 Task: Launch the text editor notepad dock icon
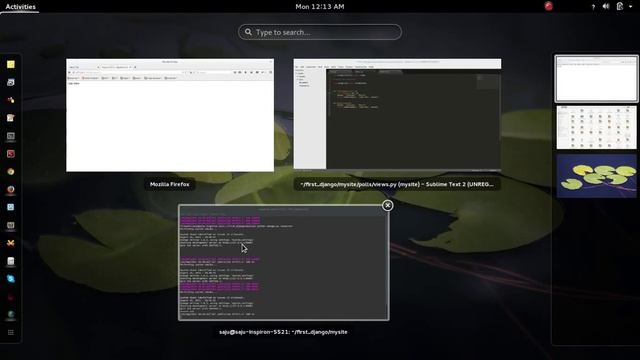(11, 118)
